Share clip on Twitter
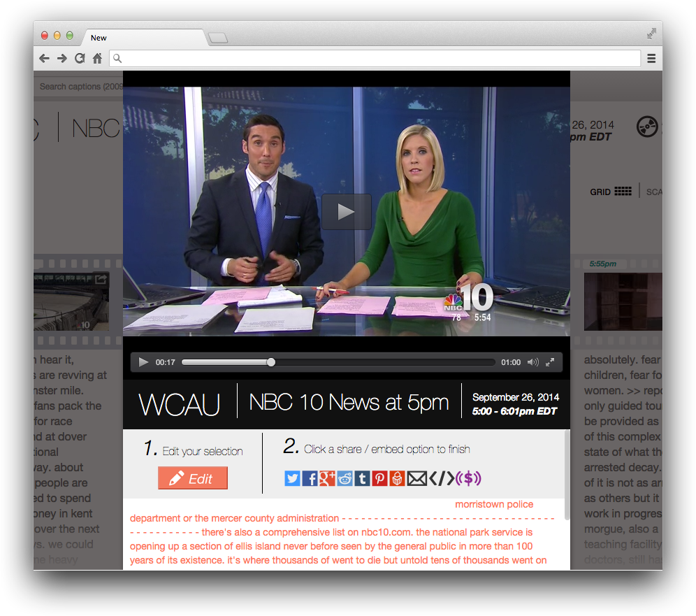This screenshot has width=696, height=616. [292, 478]
